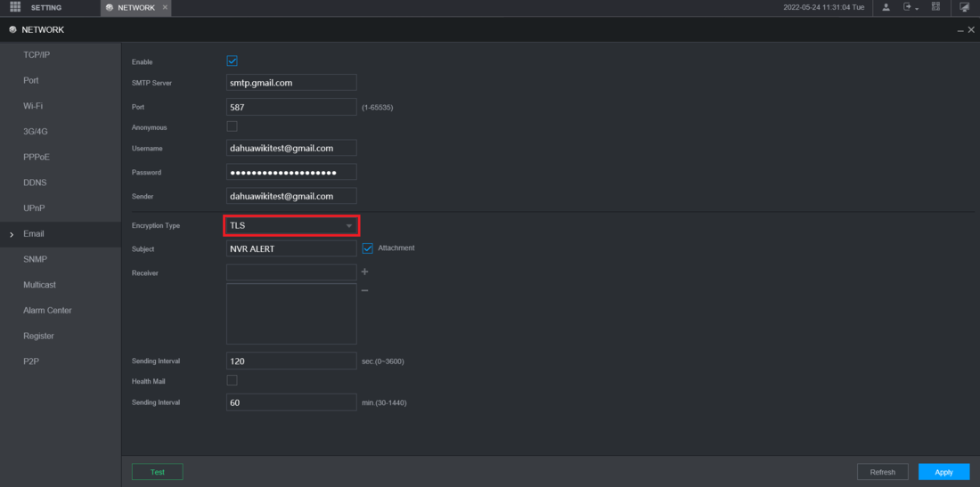980x487 pixels.
Task: Open the main menu grid icon
Action: click(15, 7)
